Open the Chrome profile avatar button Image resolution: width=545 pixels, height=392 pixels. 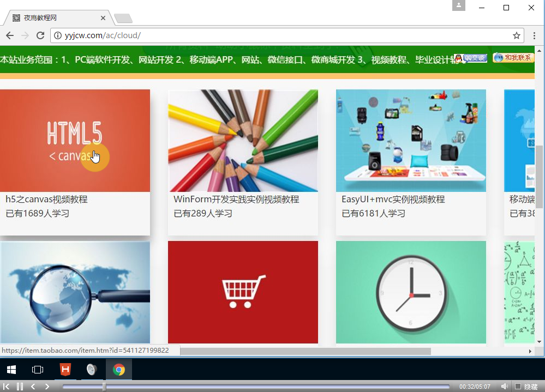(459, 5)
